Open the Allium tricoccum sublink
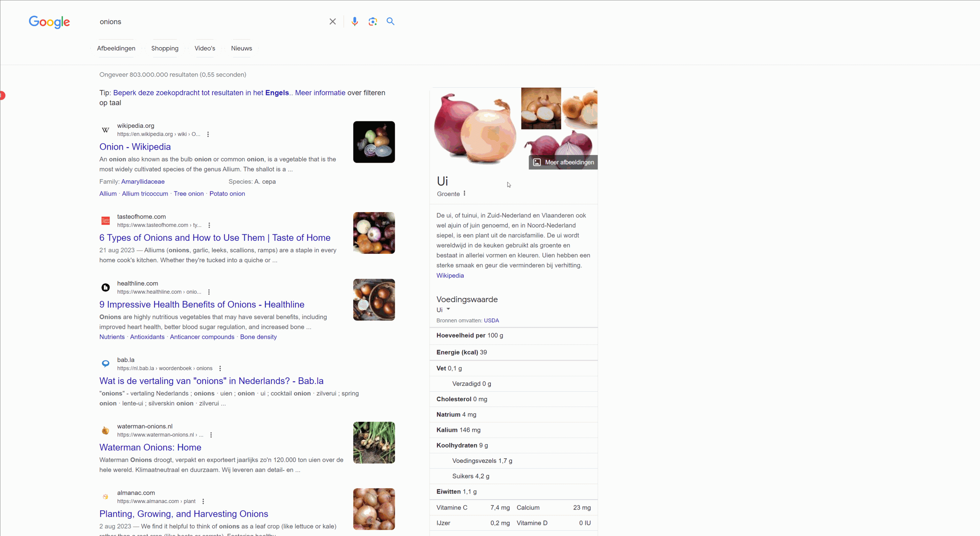The image size is (980, 536). (x=145, y=194)
